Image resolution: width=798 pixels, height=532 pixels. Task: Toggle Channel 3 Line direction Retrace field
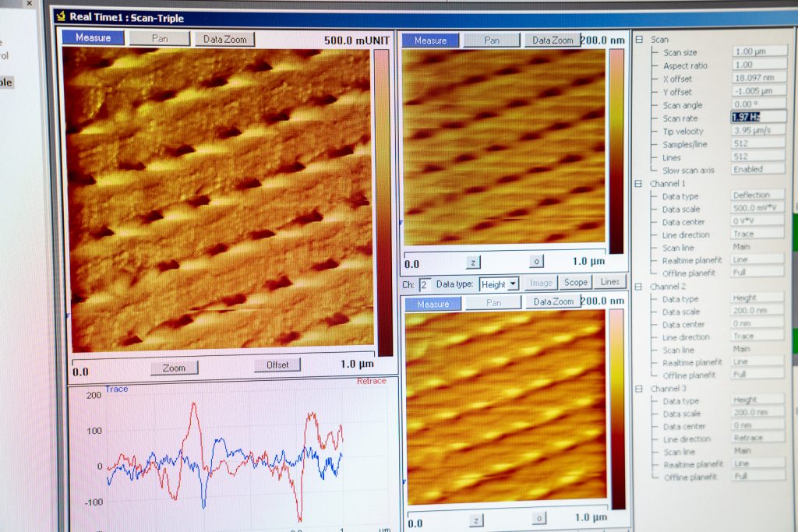coord(758,438)
